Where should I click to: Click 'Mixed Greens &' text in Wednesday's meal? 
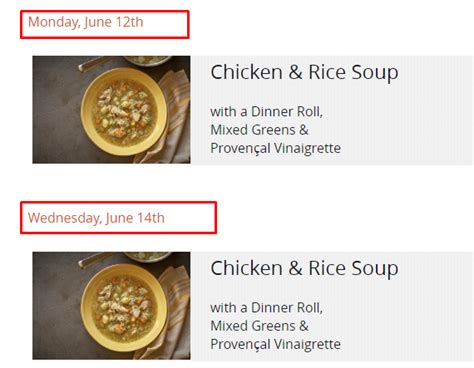click(259, 326)
